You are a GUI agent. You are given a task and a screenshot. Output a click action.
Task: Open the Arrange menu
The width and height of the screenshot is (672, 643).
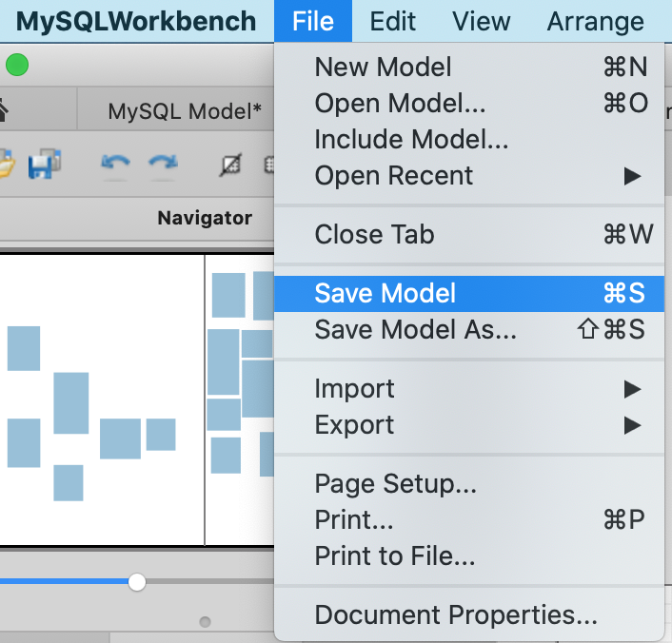click(595, 21)
